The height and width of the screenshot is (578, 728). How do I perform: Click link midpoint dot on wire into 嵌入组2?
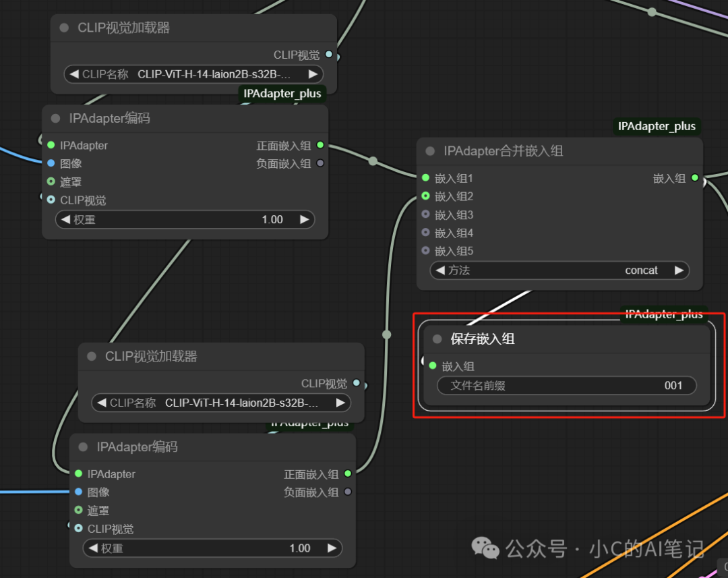point(387,335)
